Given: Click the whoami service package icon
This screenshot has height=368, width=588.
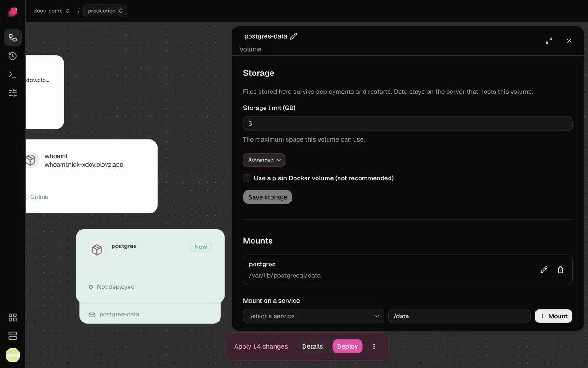Looking at the screenshot, I should coord(30,160).
